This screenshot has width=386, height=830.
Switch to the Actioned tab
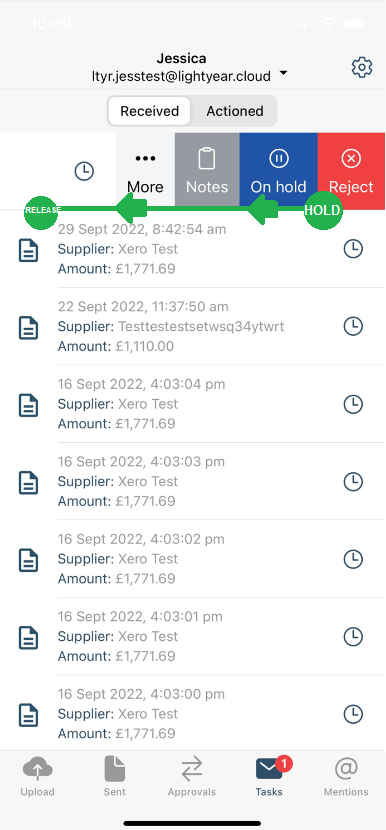235,111
